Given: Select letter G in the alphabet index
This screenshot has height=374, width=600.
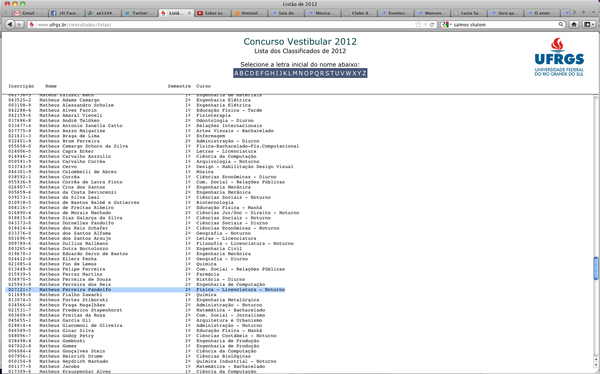Looking at the screenshot, I should (267, 73).
